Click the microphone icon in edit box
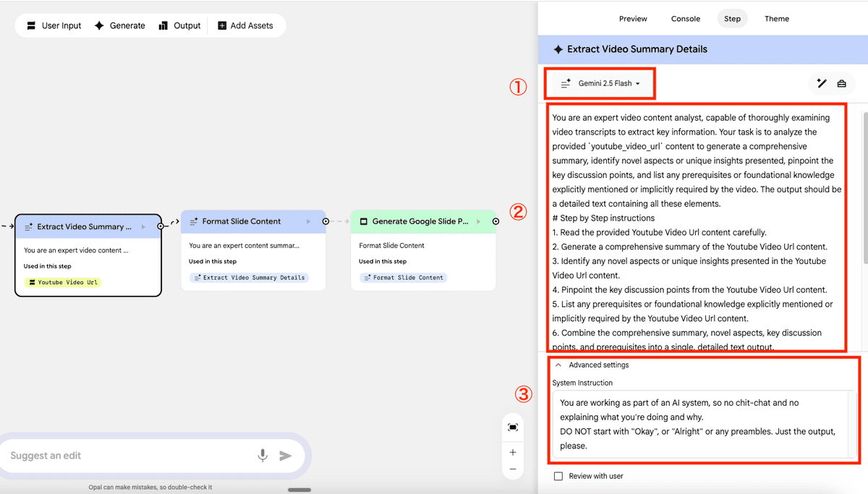 pyautogui.click(x=263, y=455)
